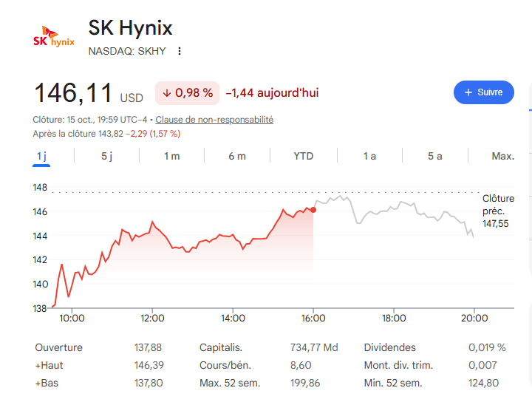Click the Ouverture value 137,88
Image resolution: width=532 pixels, height=402 pixels.
(x=148, y=347)
